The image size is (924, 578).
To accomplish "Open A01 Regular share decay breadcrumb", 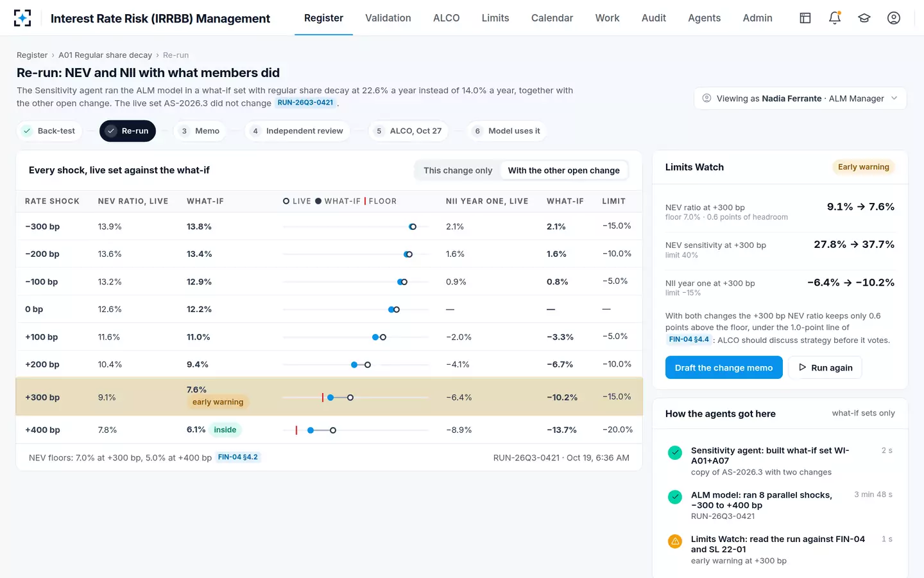I will tap(105, 55).
